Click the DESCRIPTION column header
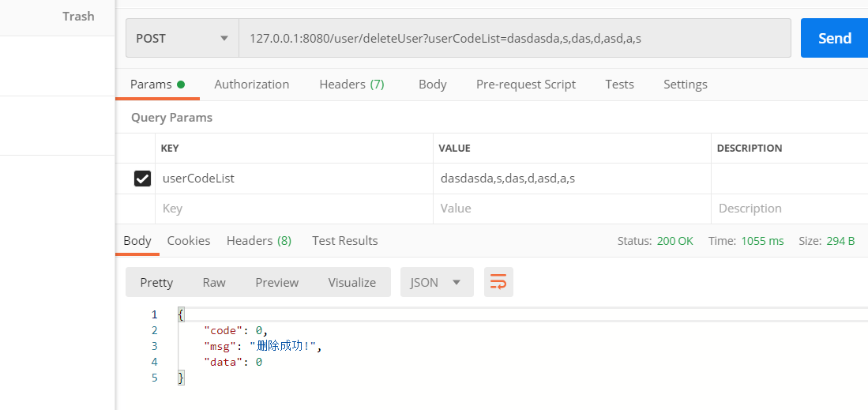The width and height of the screenshot is (868, 410). [x=750, y=148]
